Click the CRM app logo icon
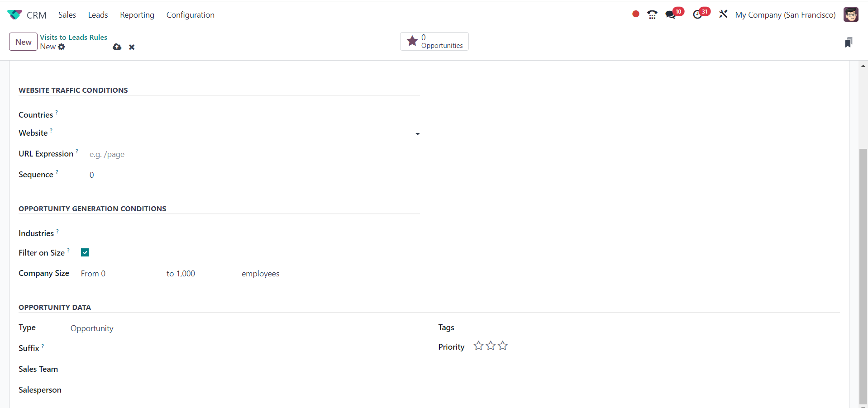This screenshot has height=408, width=868. pos(14,15)
